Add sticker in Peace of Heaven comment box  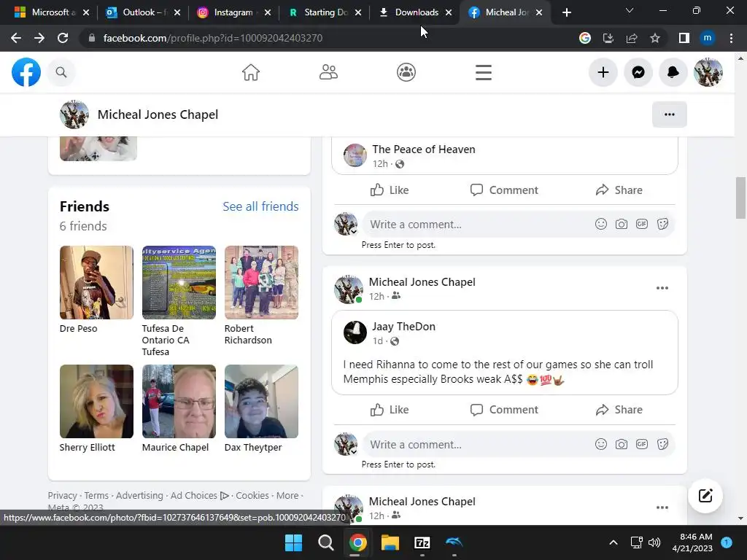click(662, 224)
